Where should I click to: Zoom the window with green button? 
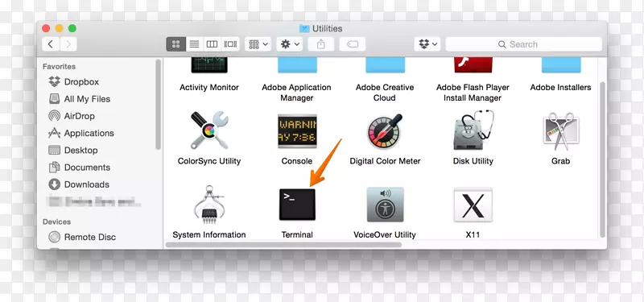pos(72,28)
